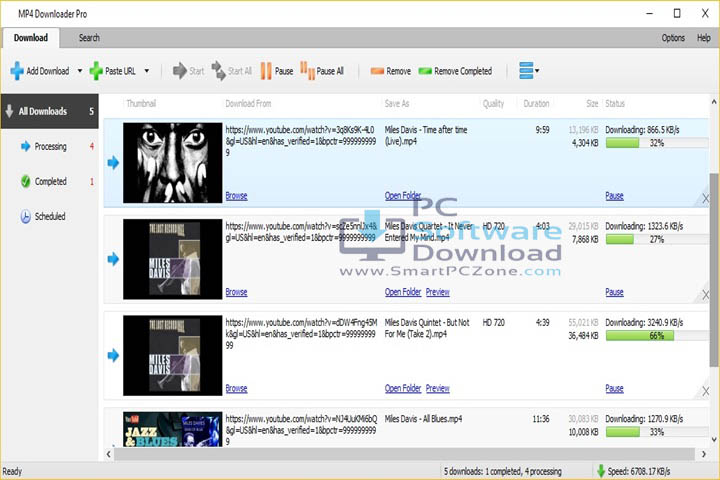
Task: Click Pause link for Time after time download
Action: point(614,196)
